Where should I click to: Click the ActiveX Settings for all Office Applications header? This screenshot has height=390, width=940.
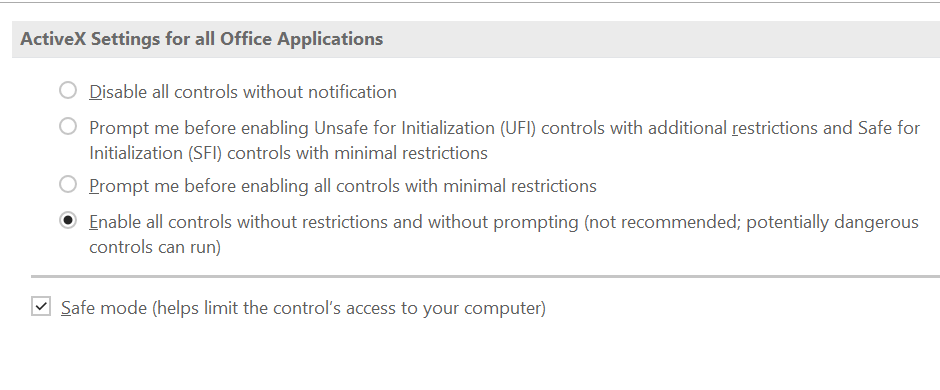[x=476, y=39]
